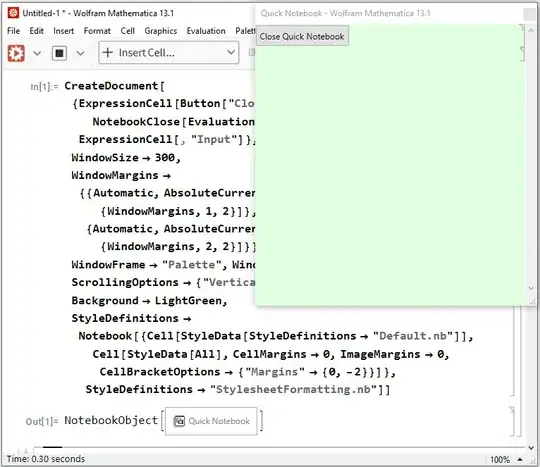Open the Insert Cell... dropdown
Screen dimensions: 540x467
169,53
